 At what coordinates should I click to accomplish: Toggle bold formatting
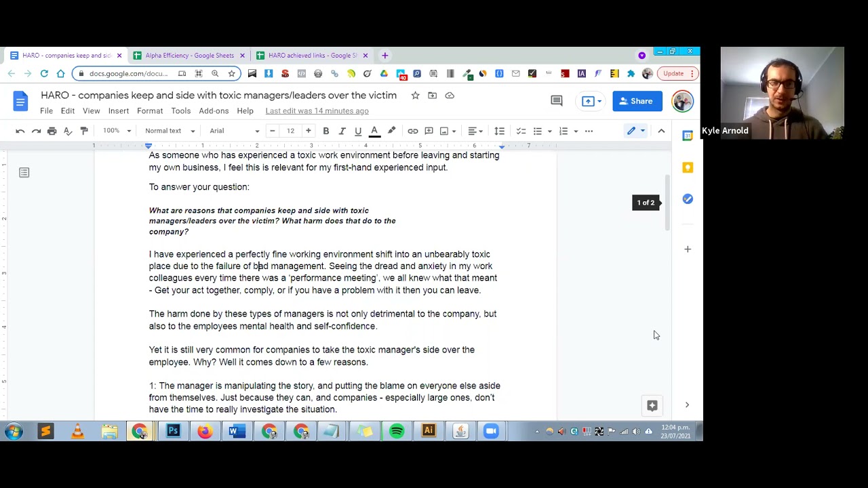click(325, 131)
